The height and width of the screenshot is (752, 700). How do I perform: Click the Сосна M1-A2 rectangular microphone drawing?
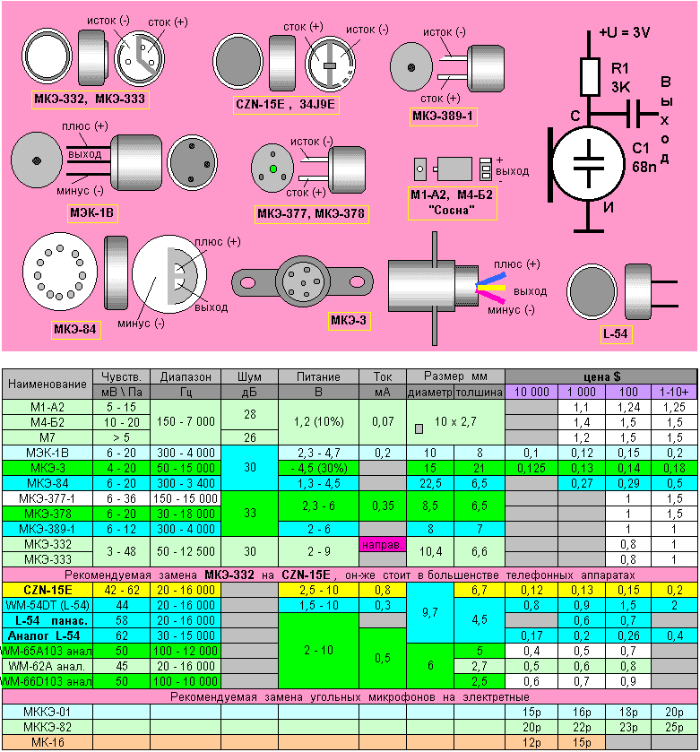(x=452, y=169)
